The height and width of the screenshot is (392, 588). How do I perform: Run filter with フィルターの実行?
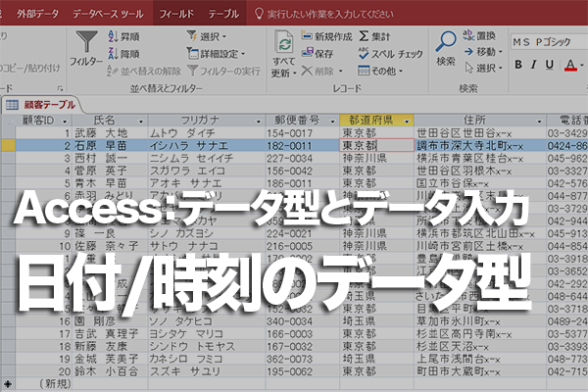(x=223, y=71)
